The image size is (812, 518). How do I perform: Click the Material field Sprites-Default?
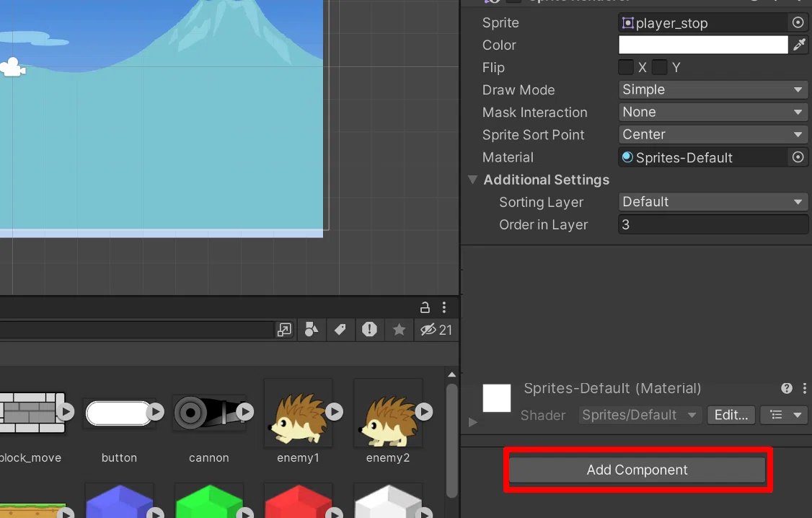[x=705, y=157]
